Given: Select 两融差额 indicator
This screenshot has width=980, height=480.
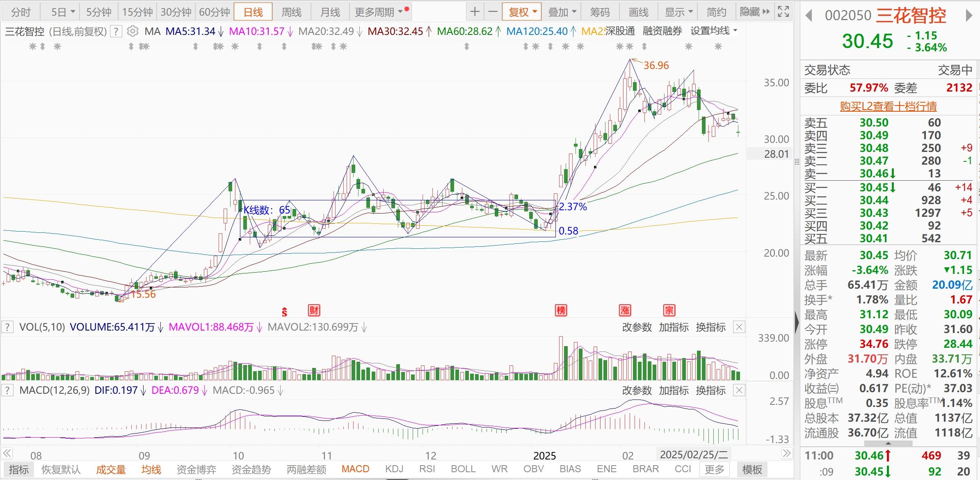Looking at the screenshot, I should (x=306, y=469).
